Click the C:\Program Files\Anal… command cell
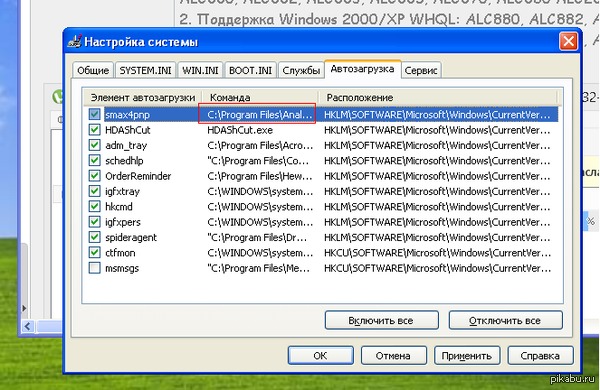The height and width of the screenshot is (390, 600). point(259,114)
